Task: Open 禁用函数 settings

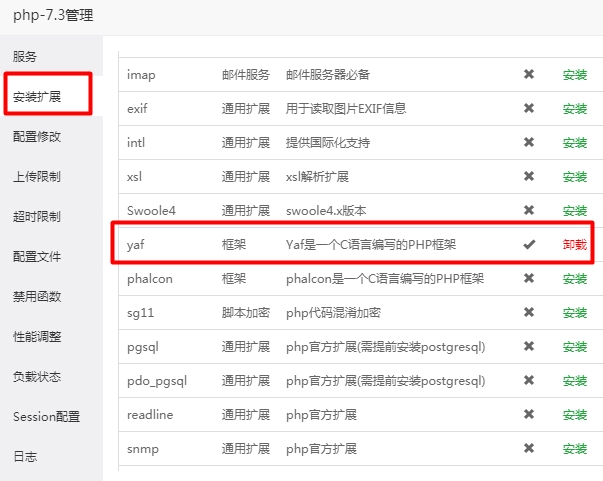Action: pyautogui.click(x=37, y=296)
